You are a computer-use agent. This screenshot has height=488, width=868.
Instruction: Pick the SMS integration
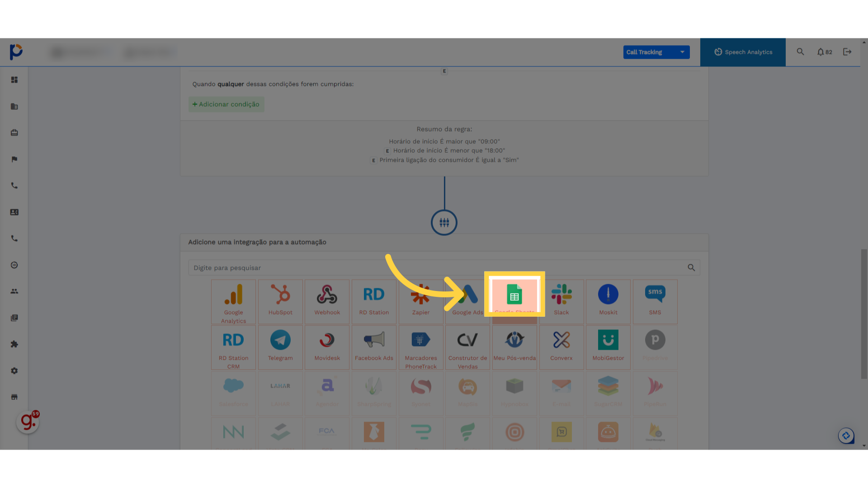(655, 301)
